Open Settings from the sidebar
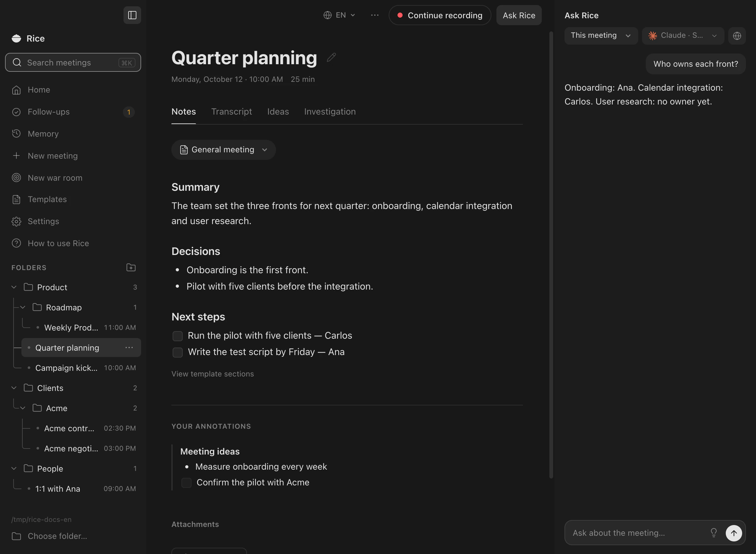The height and width of the screenshot is (554, 756). coord(73,221)
